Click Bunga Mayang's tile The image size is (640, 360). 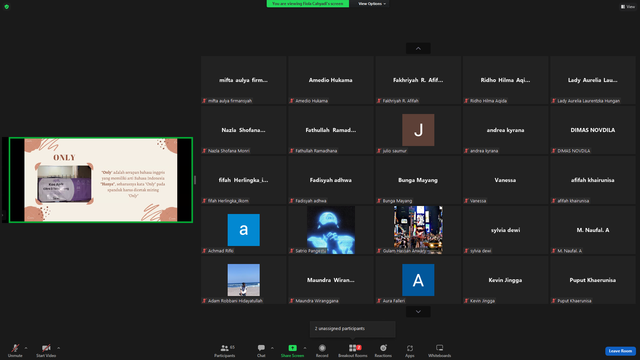(x=418, y=180)
